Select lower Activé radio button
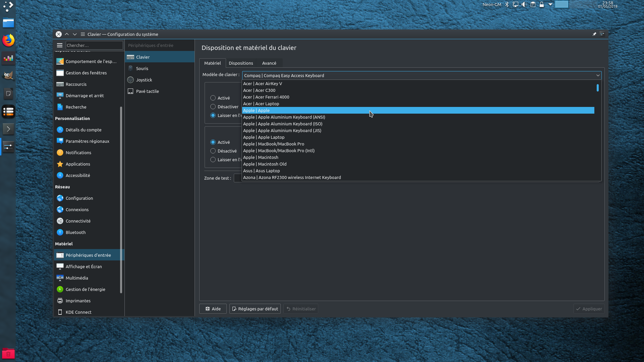The width and height of the screenshot is (644, 362). click(x=213, y=142)
